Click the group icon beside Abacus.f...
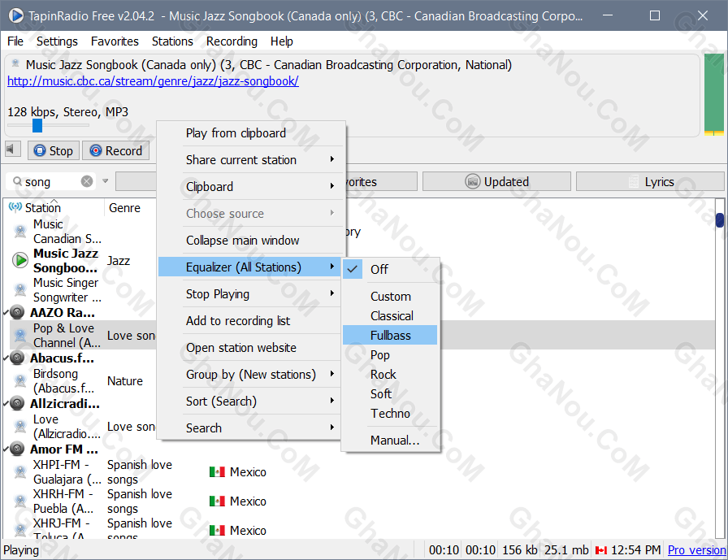The image size is (728, 560). (x=17, y=358)
